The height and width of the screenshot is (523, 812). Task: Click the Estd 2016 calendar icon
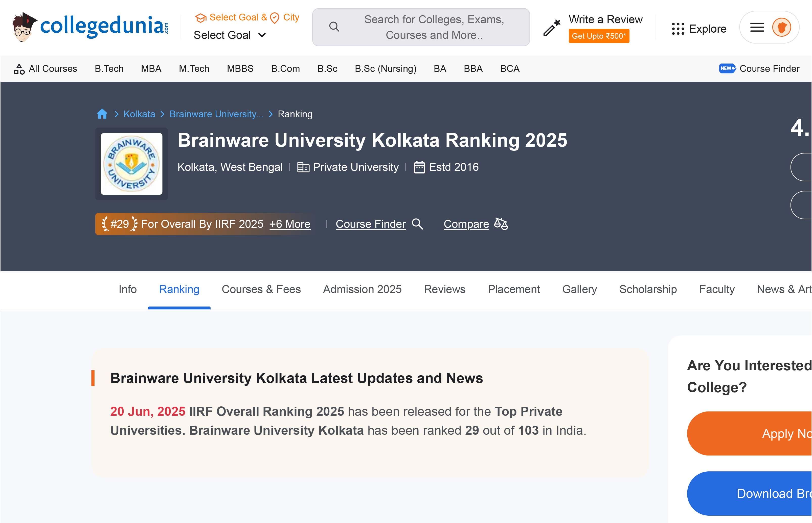tap(419, 167)
